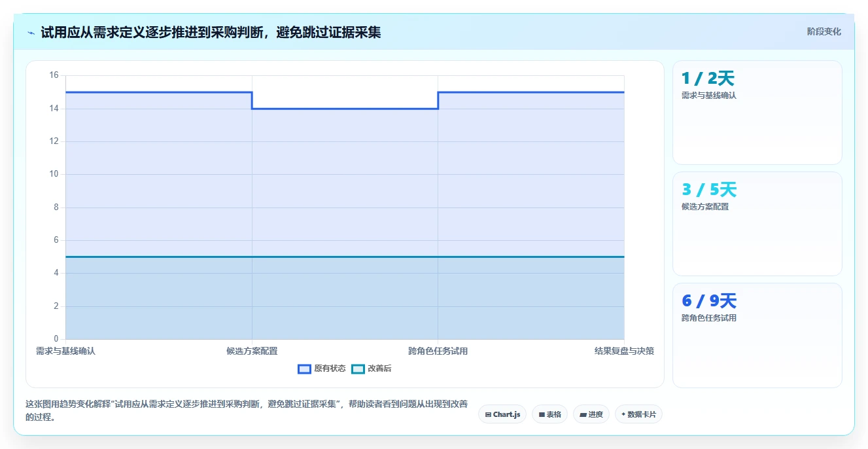This screenshot has width=868, height=449.
Task: Click the description paragraph below the chart
Action: 247,410
